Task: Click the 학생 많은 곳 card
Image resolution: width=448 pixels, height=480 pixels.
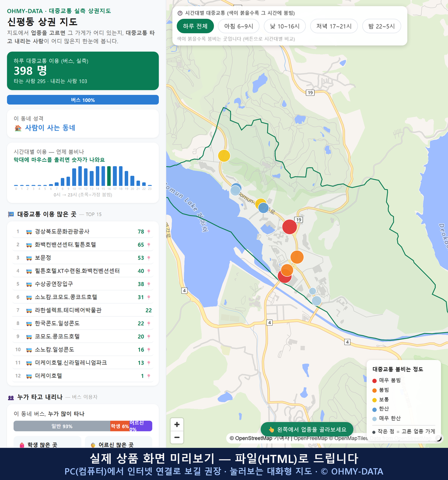Action: pos(48,442)
